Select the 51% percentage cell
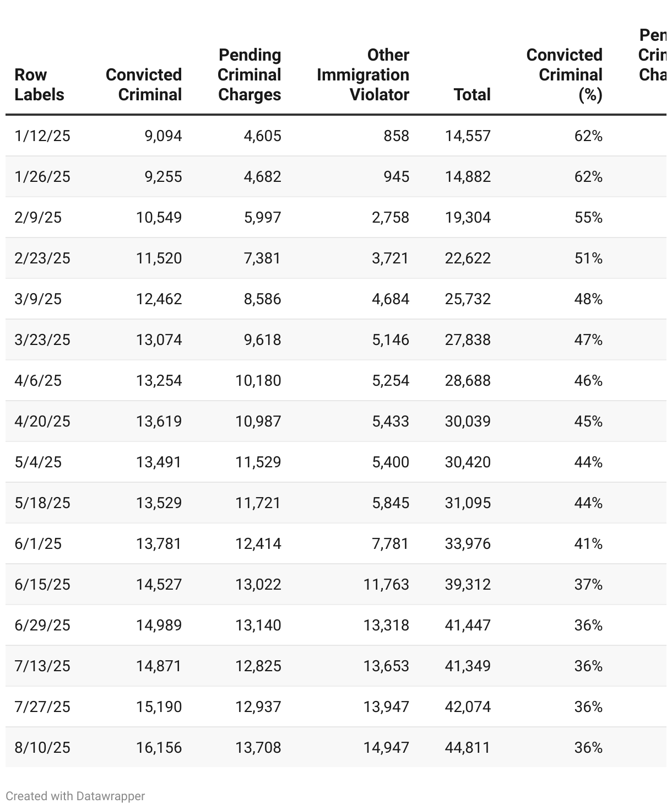The height and width of the screenshot is (809, 672). pos(588,258)
